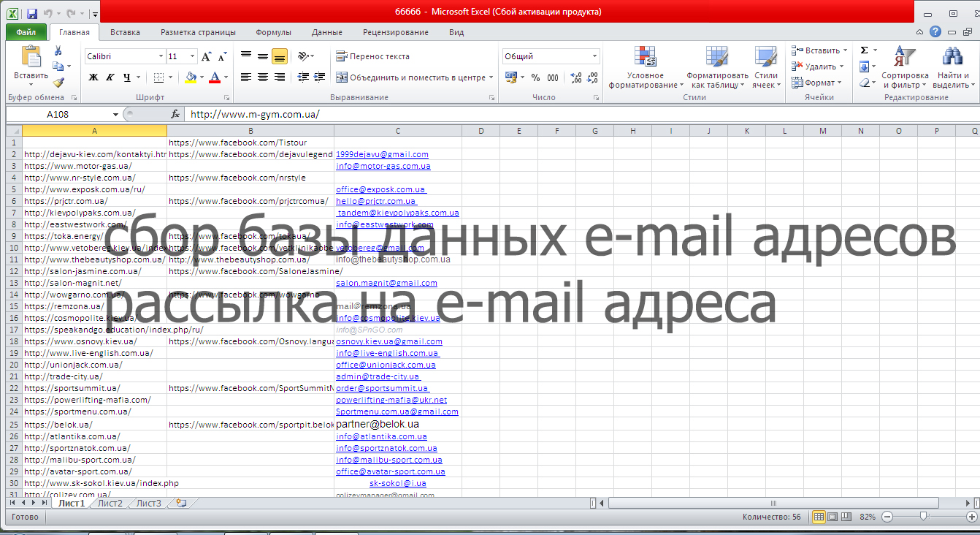Click the Decrease Decimal icon
The height and width of the screenshot is (535, 980).
click(x=592, y=77)
